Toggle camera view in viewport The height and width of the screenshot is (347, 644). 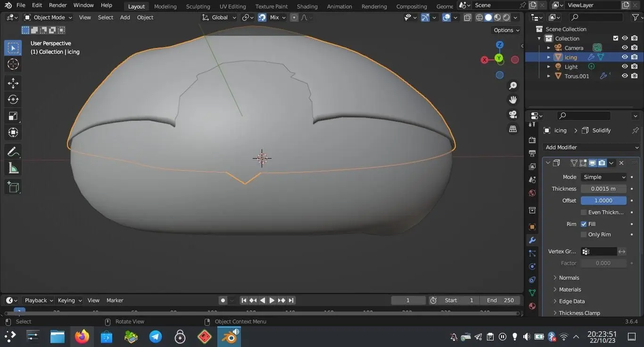(513, 114)
